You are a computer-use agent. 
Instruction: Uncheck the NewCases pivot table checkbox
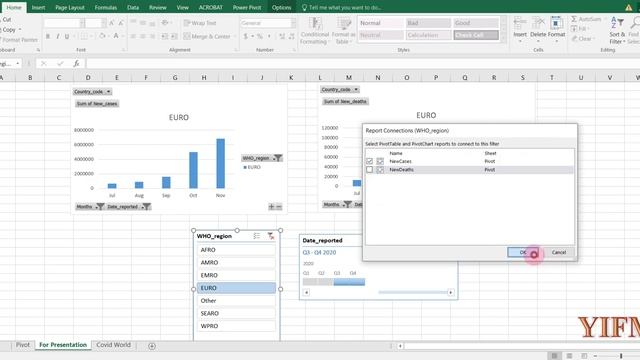click(x=369, y=161)
